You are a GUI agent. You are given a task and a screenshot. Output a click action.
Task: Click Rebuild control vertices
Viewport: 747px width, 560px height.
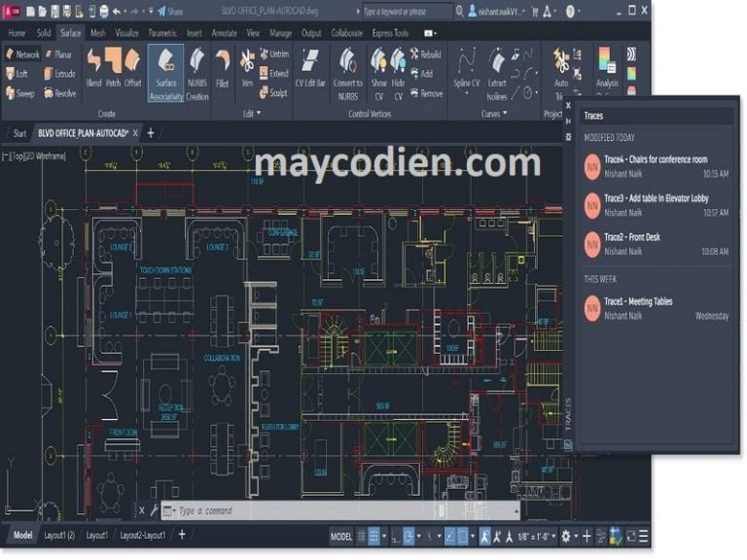426,54
